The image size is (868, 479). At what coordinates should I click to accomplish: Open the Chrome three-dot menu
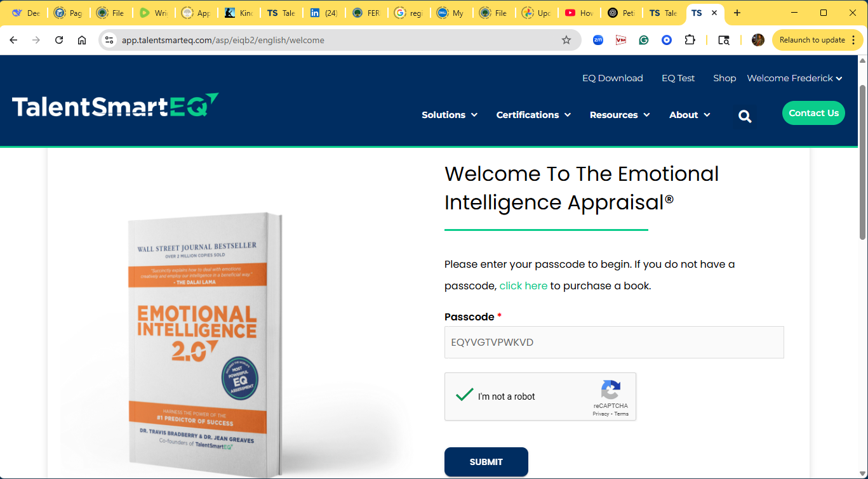point(853,40)
